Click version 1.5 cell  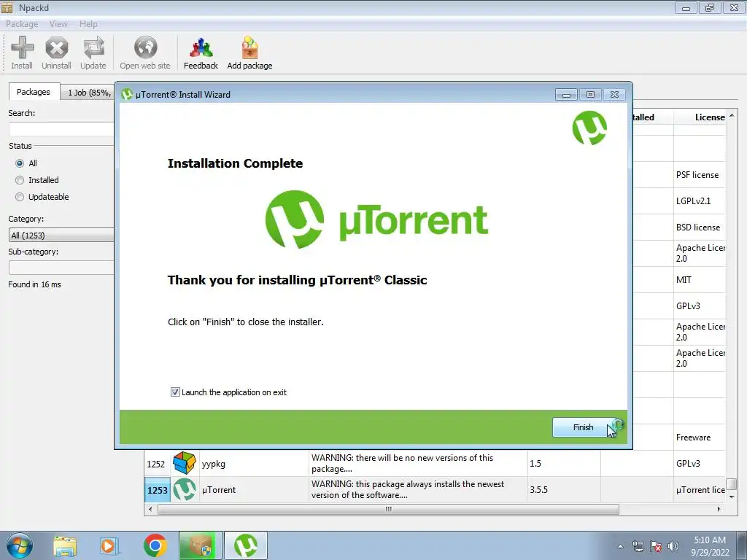click(x=564, y=464)
